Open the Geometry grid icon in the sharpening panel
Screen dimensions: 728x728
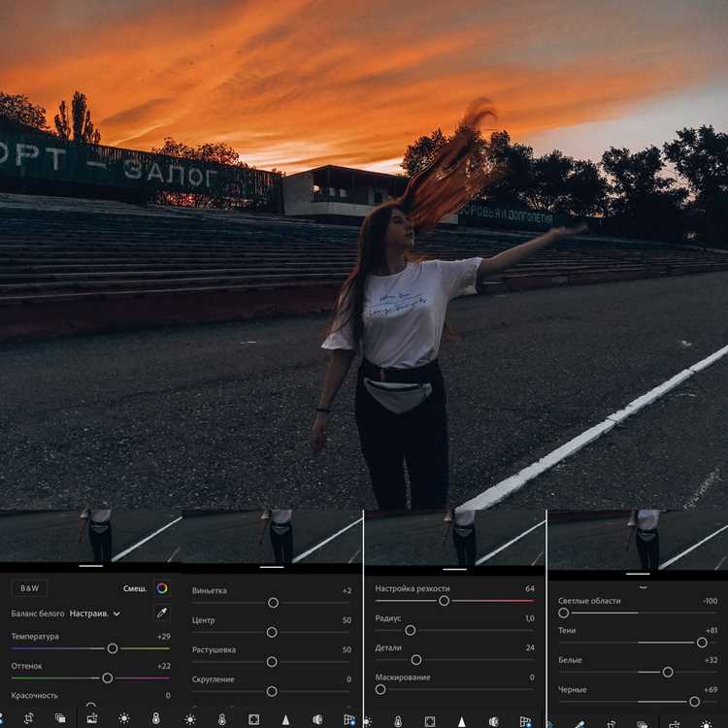525,721
